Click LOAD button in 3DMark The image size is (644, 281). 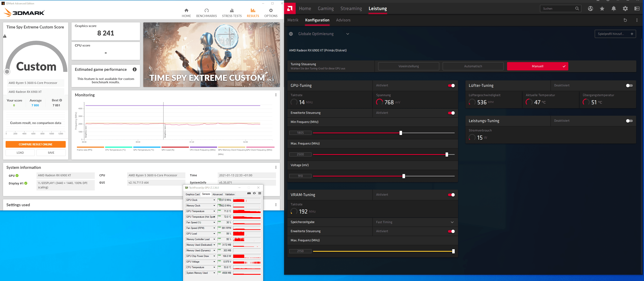(x=20, y=153)
